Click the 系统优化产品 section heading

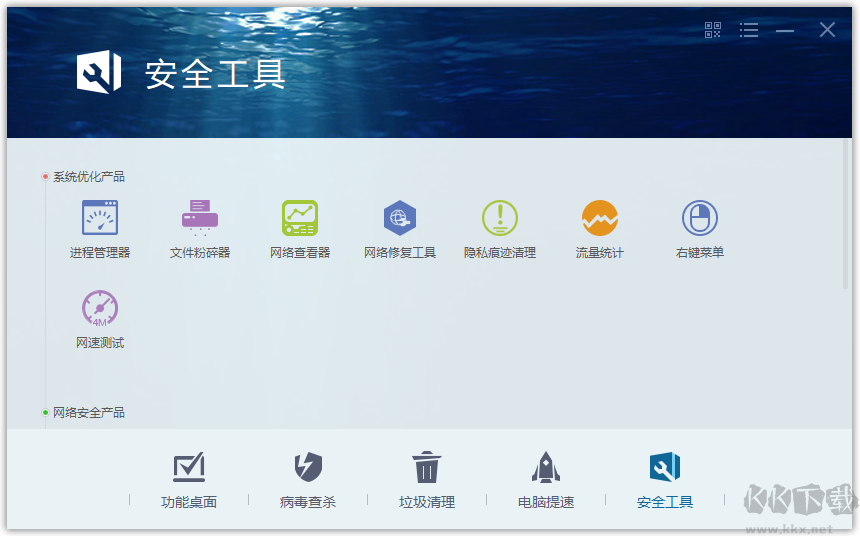(x=88, y=177)
